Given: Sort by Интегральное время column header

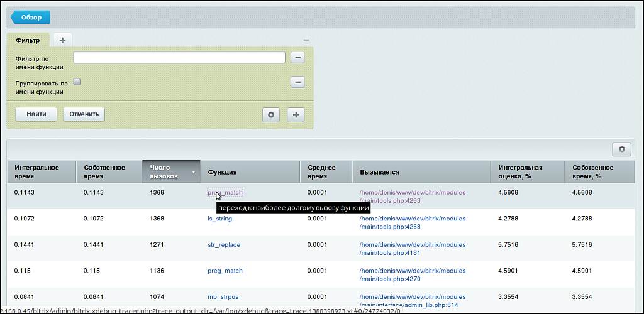Looking at the screenshot, I should coord(36,171).
